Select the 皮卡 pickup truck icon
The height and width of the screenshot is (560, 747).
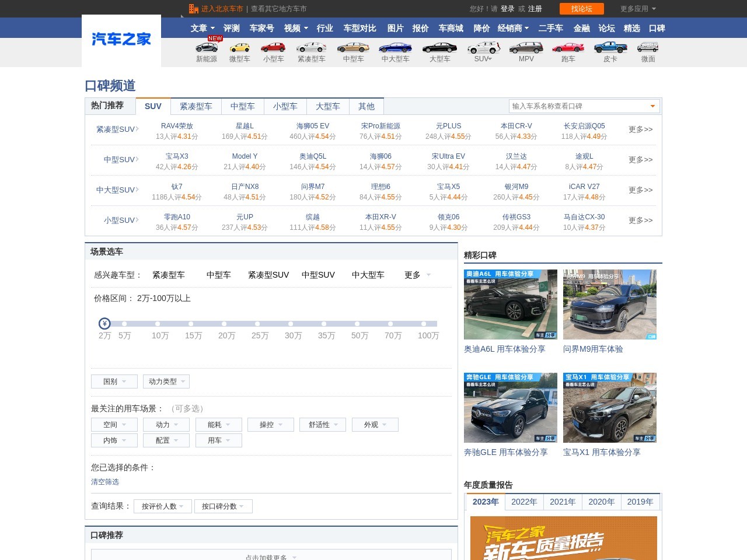pyautogui.click(x=610, y=47)
